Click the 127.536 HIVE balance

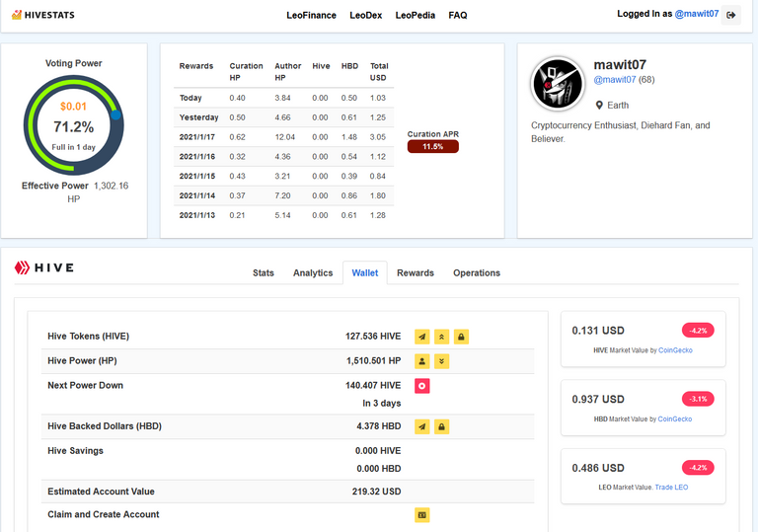[373, 337]
